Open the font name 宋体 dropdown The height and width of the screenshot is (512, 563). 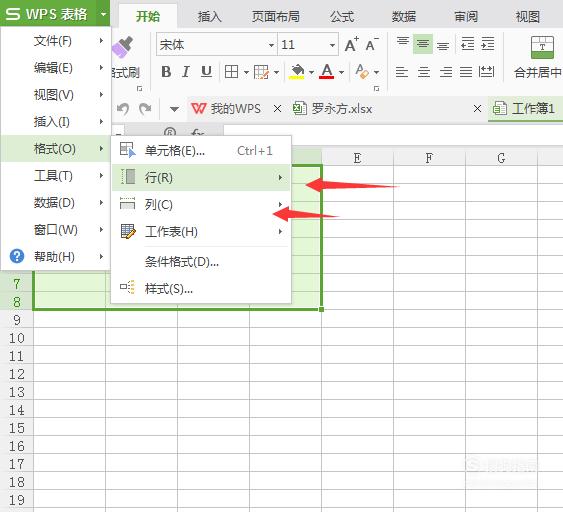271,45
